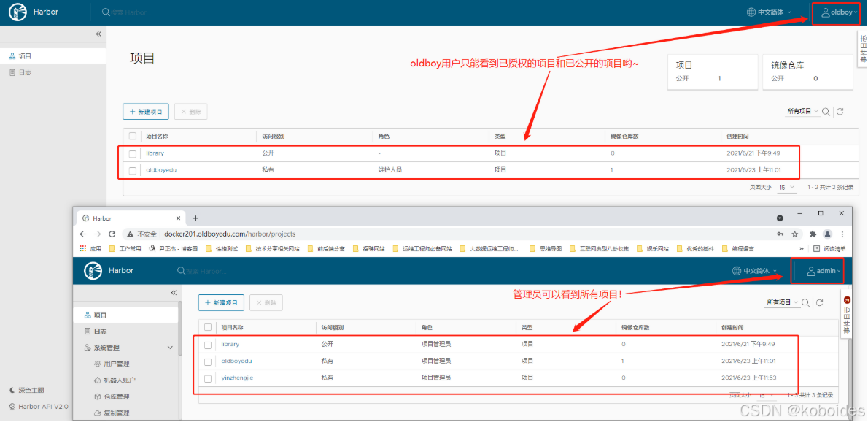This screenshot has height=425, width=868.
Task: Open 阅读清单 reading list
Action: tap(828, 249)
